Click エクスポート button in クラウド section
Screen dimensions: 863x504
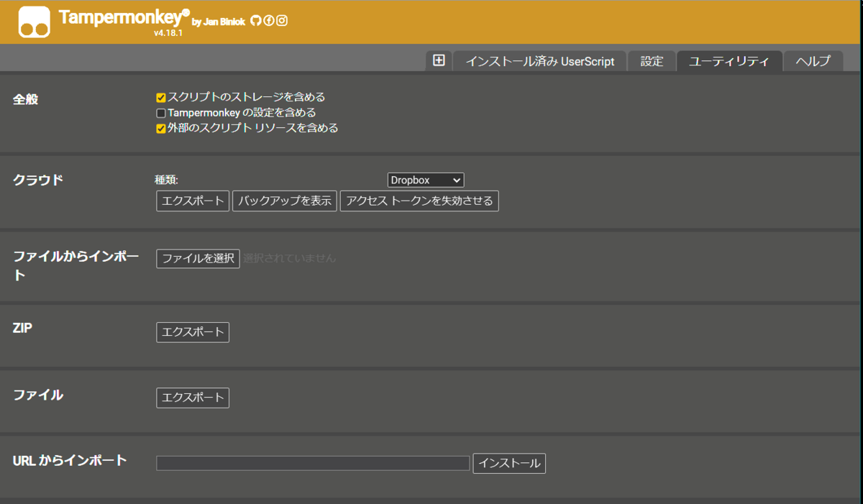click(193, 201)
